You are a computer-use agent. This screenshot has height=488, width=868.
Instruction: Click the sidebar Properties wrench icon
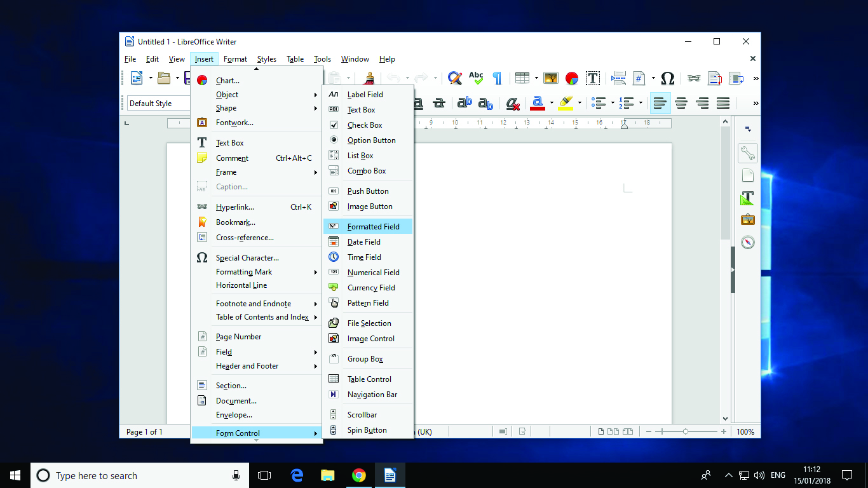click(747, 153)
